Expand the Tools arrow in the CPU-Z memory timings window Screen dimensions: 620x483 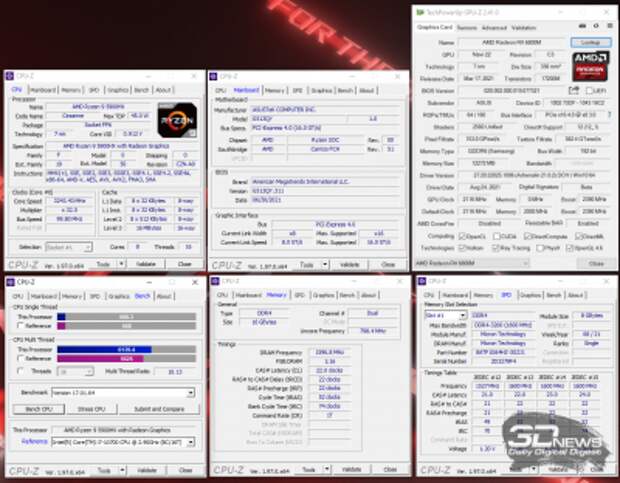327,469
